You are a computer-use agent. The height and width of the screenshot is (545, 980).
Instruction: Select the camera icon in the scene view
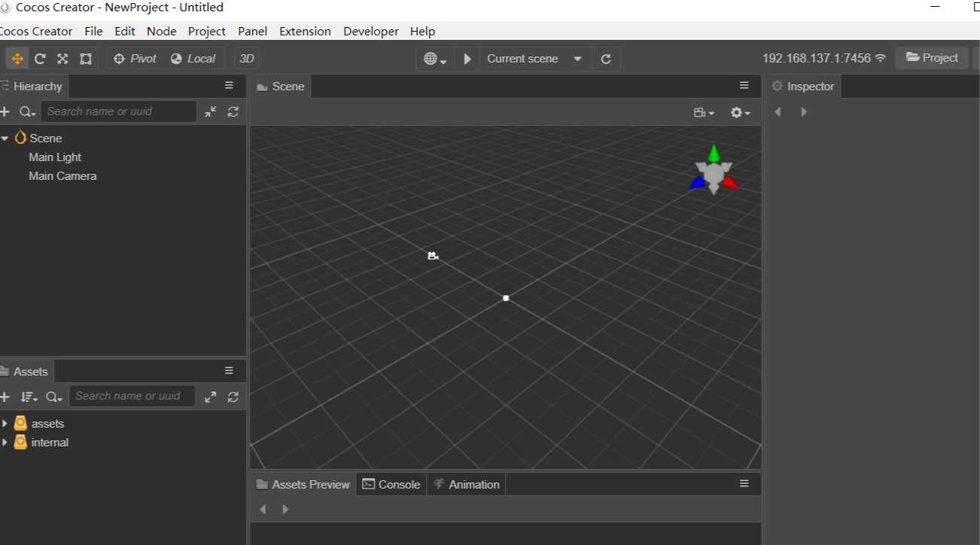[433, 256]
